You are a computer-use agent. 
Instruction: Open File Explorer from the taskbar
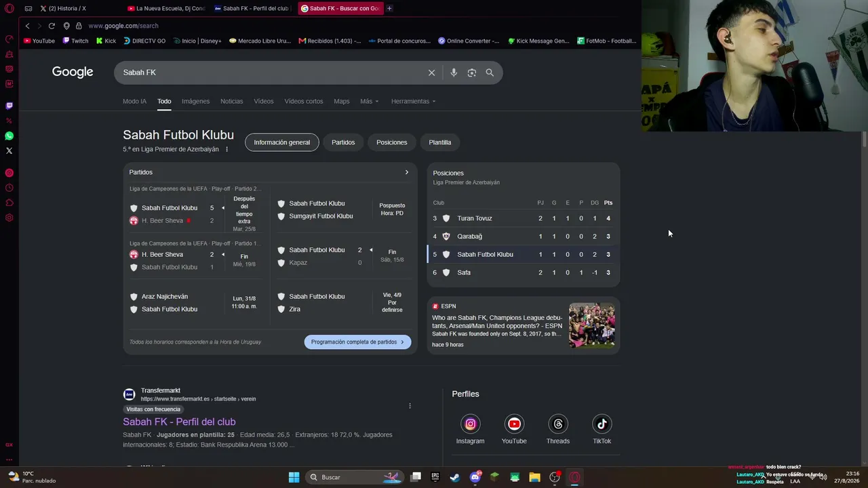[534, 477]
